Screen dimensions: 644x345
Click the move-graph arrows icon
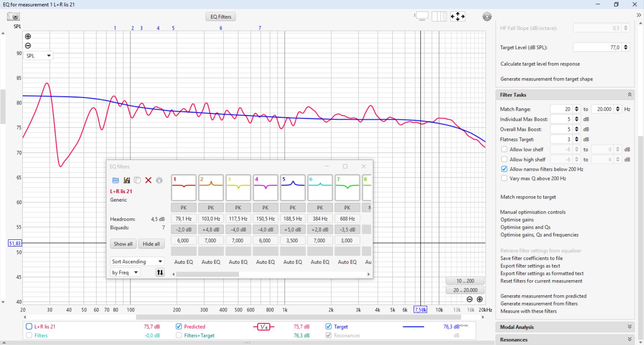pos(458,16)
